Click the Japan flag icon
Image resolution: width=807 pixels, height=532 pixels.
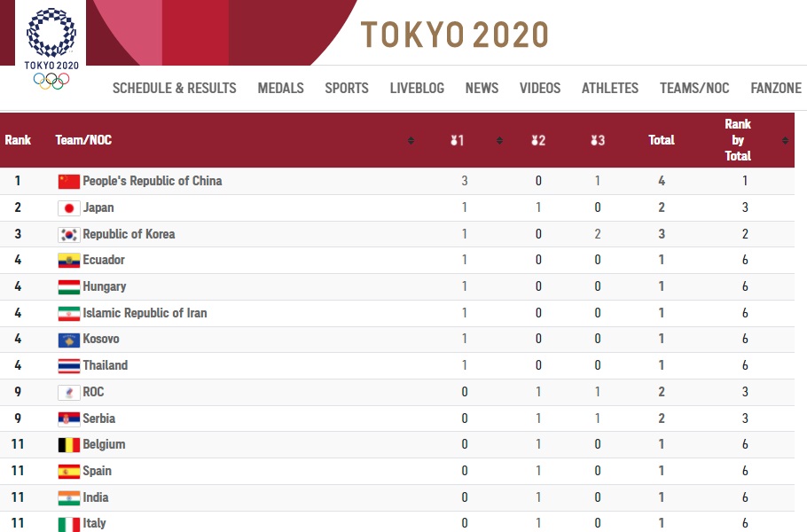pos(69,207)
